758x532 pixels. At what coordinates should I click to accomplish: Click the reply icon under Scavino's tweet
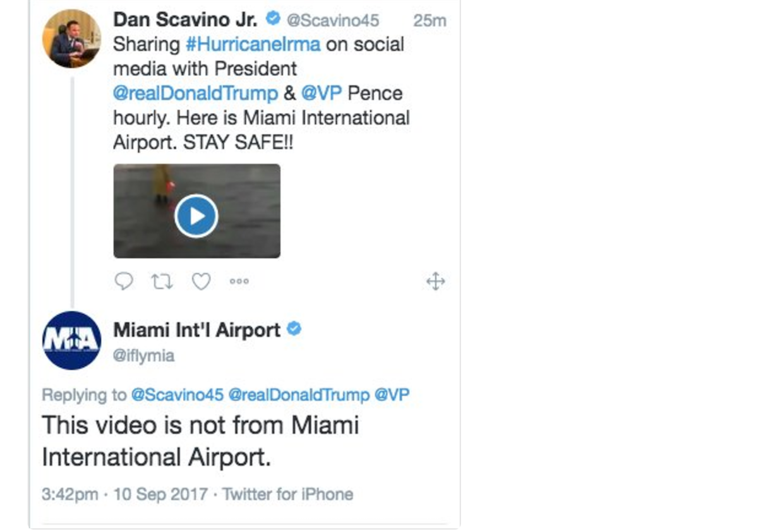[x=124, y=281]
